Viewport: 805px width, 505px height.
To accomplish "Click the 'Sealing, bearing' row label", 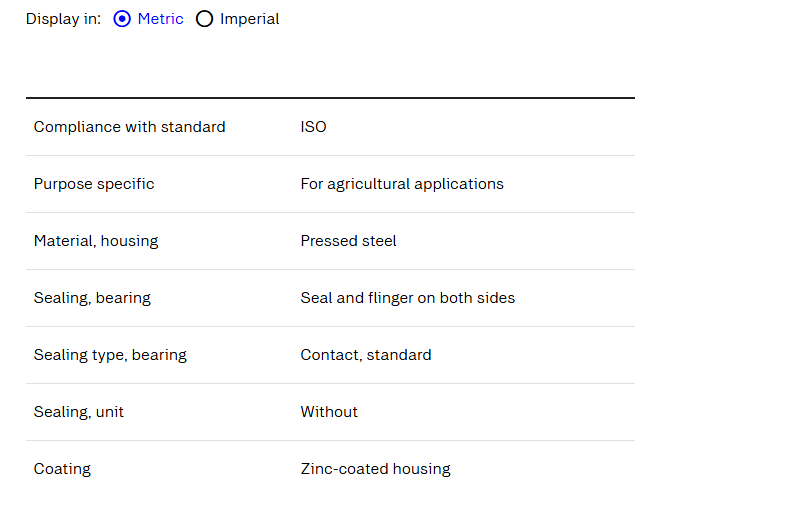I will tap(92, 298).
